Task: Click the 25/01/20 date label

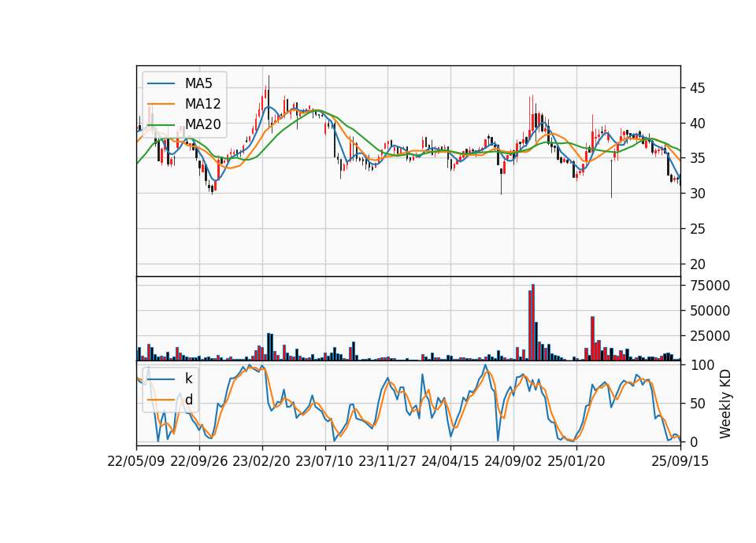Action: (x=576, y=461)
